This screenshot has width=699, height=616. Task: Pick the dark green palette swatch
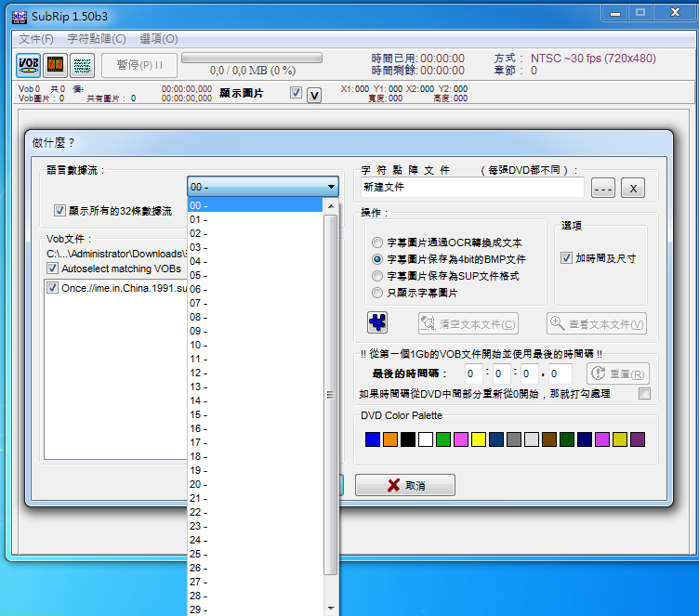coord(567,439)
